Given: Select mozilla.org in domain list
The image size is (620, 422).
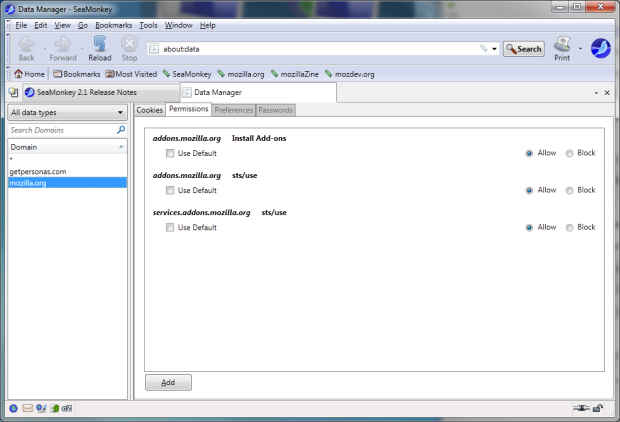Looking at the screenshot, I should pos(68,183).
